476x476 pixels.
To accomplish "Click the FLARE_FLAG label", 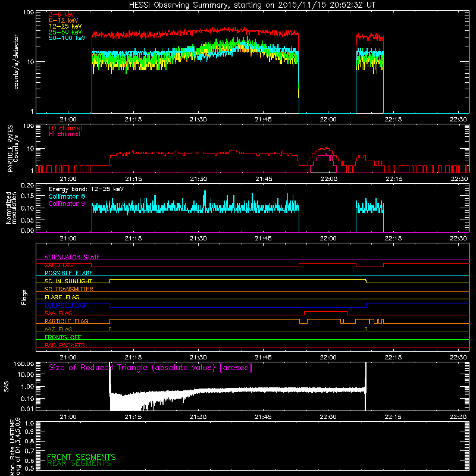I will pos(62,297).
